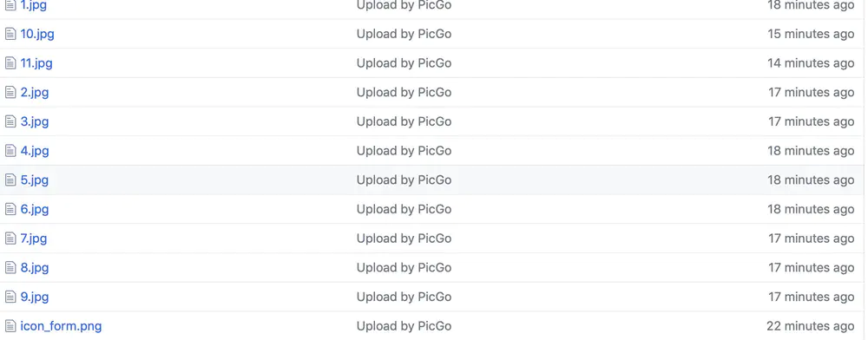Open commit message for 11.jpg row
868x340 pixels.
pos(404,63)
